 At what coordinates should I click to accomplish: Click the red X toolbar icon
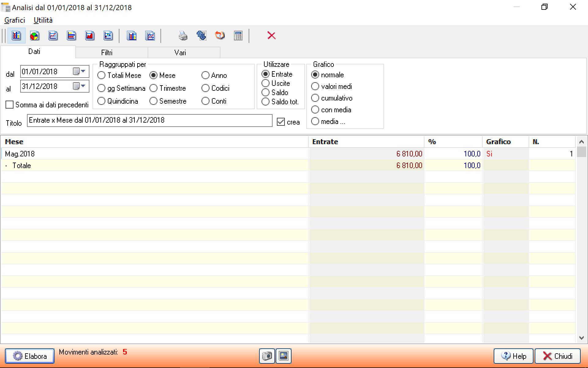coord(271,36)
